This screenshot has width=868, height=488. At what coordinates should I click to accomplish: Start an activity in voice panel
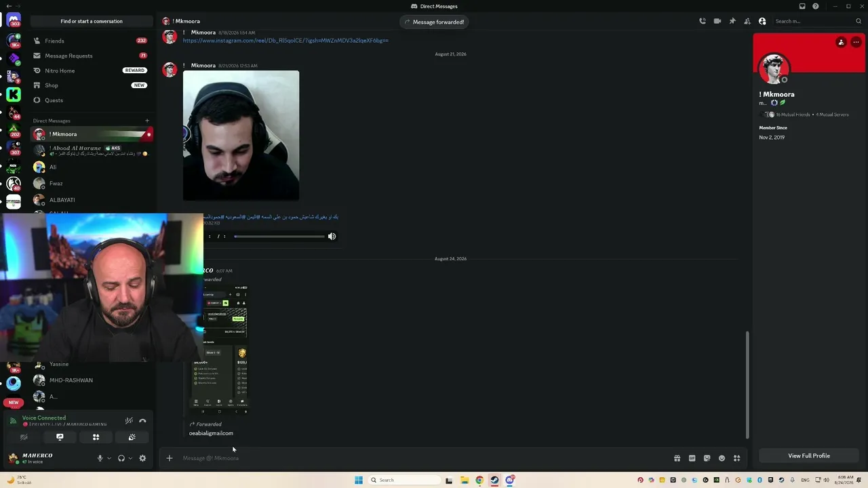click(96, 437)
